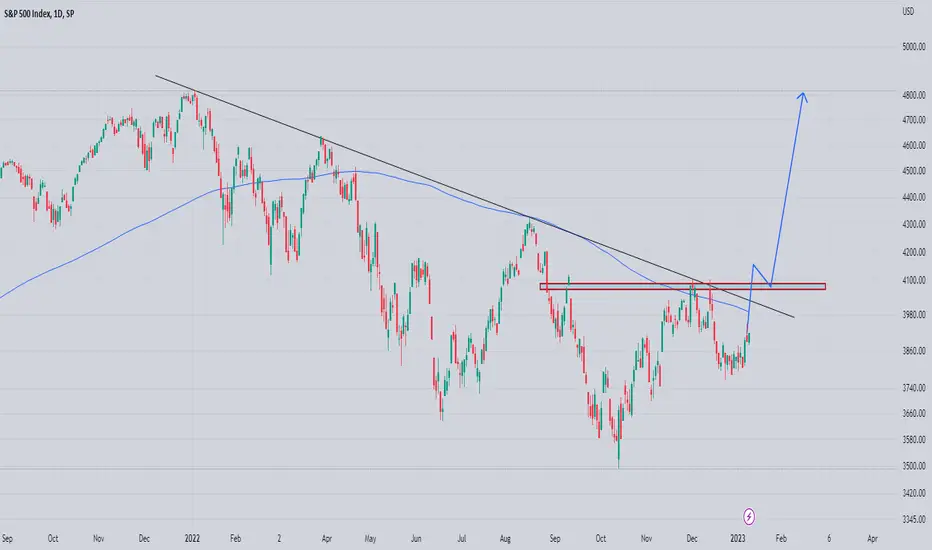Click the 3345.00 price axis label
This screenshot has width=932, height=550.
(914, 519)
